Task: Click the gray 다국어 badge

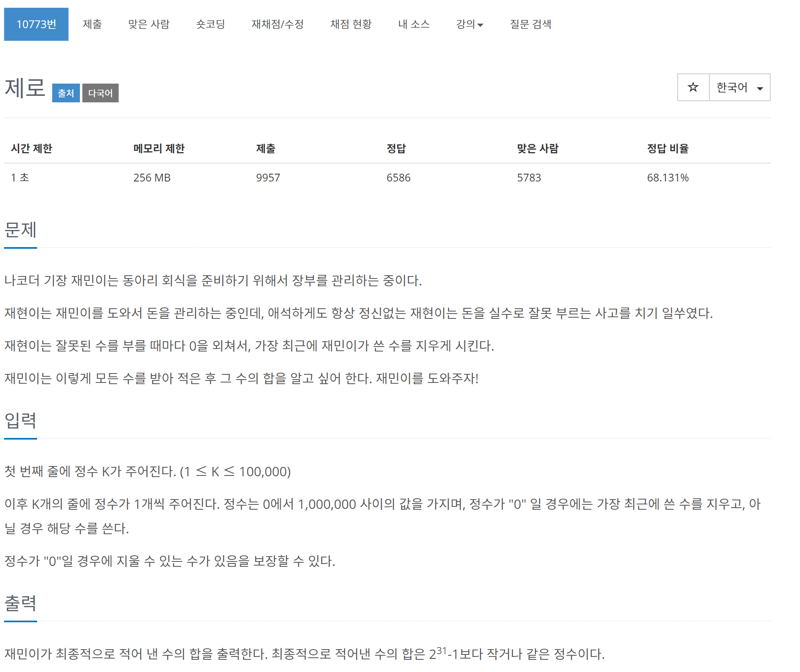Action: 100,93
